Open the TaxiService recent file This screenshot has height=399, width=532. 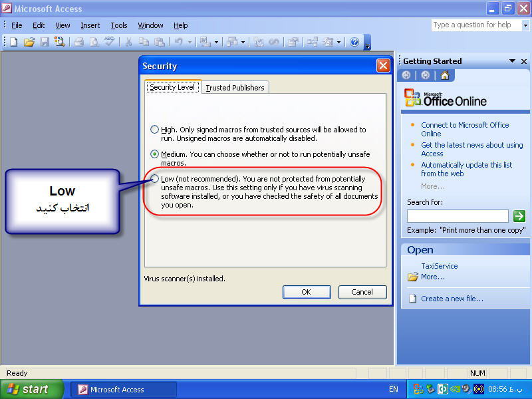(440, 266)
